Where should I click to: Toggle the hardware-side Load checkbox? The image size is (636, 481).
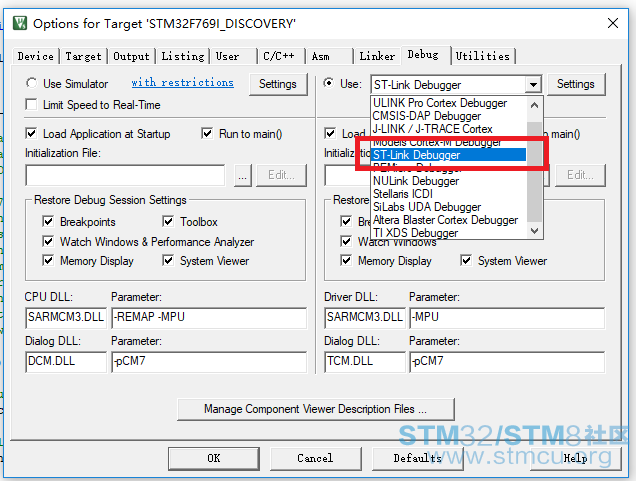pyautogui.click(x=330, y=133)
